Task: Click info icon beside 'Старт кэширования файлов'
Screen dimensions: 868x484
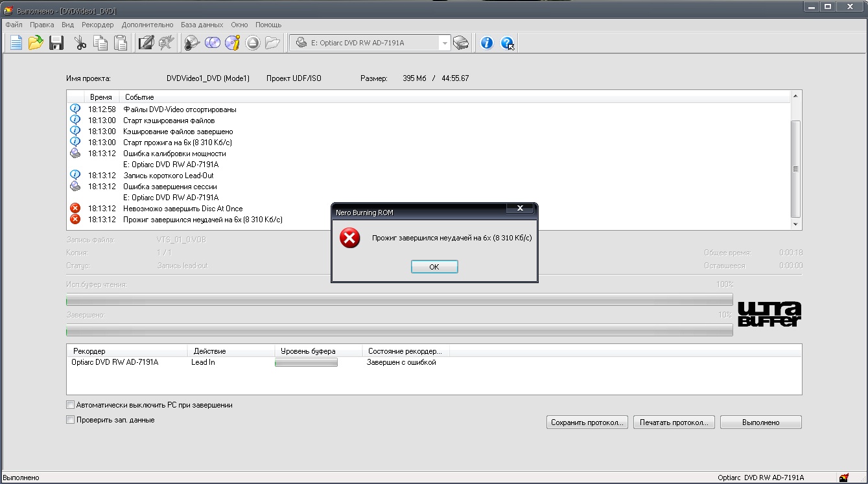Action: [75, 121]
